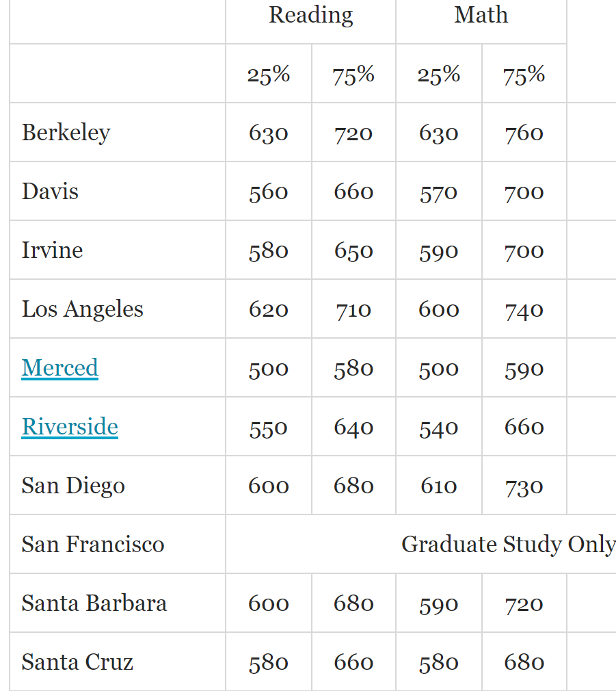Image resolution: width=616 pixels, height=691 pixels.
Task: Select San Diego's Math 75% value 730
Action: click(x=524, y=486)
